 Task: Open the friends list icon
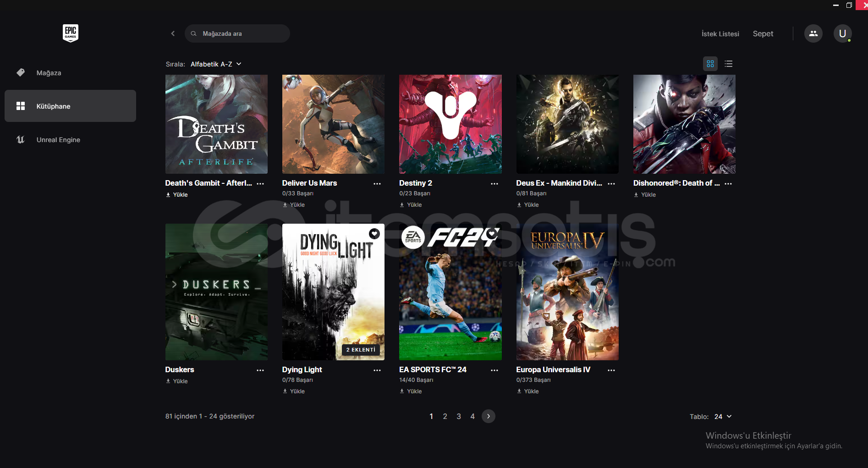(x=813, y=33)
